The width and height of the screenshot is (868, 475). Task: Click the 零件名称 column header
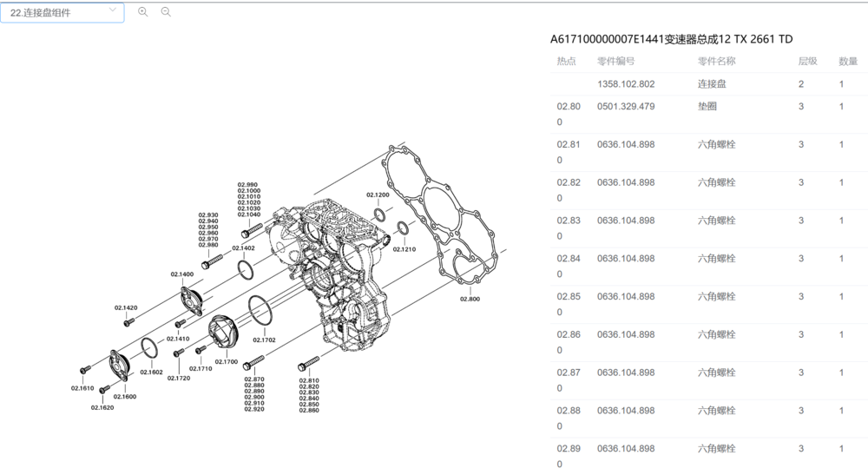tap(716, 62)
